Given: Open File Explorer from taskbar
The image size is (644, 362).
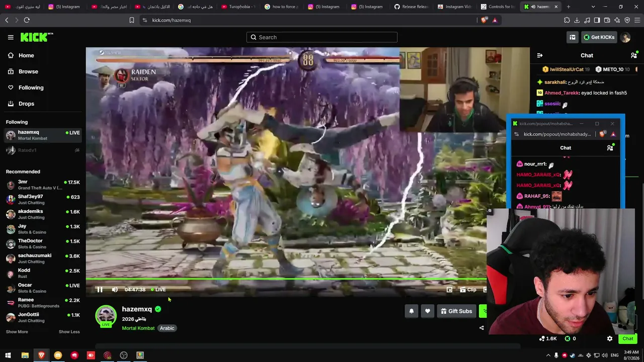Looking at the screenshot, I should (25, 355).
